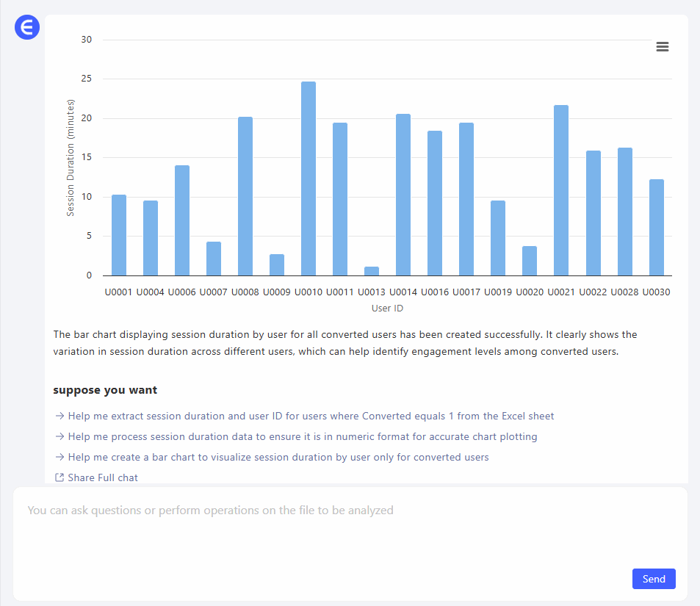Screen dimensions: 700x606
Task: Click the bar for user U0014
Action: 403,195
